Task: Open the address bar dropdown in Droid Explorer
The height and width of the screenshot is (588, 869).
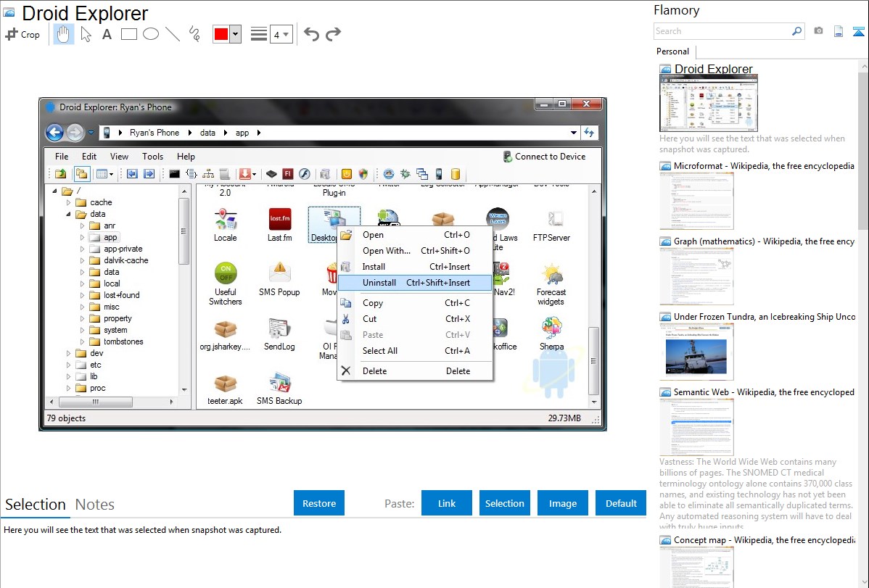Action: coord(573,133)
